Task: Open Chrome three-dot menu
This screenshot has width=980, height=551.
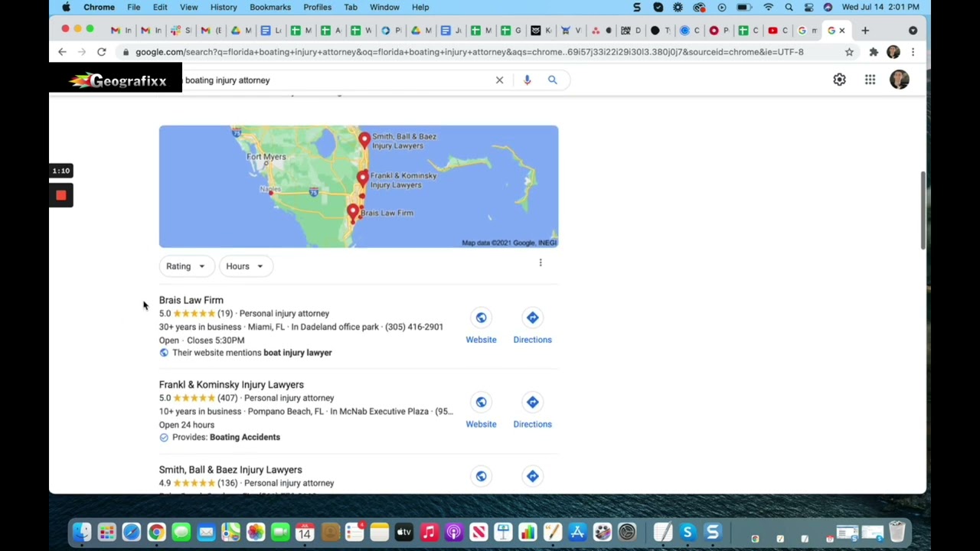Action: point(913,52)
